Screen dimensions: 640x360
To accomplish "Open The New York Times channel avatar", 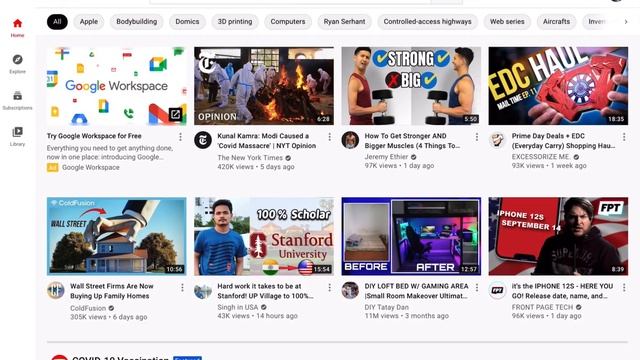I will (x=203, y=140).
